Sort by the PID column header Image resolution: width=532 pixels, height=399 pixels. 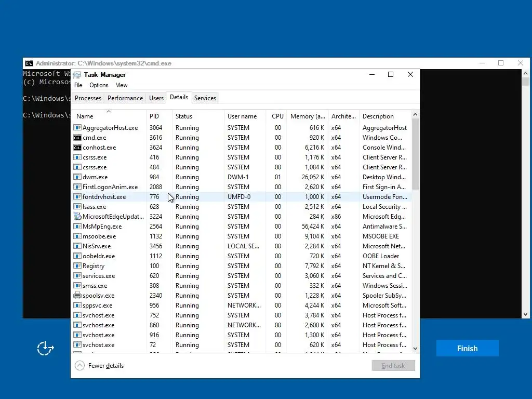(x=159, y=116)
